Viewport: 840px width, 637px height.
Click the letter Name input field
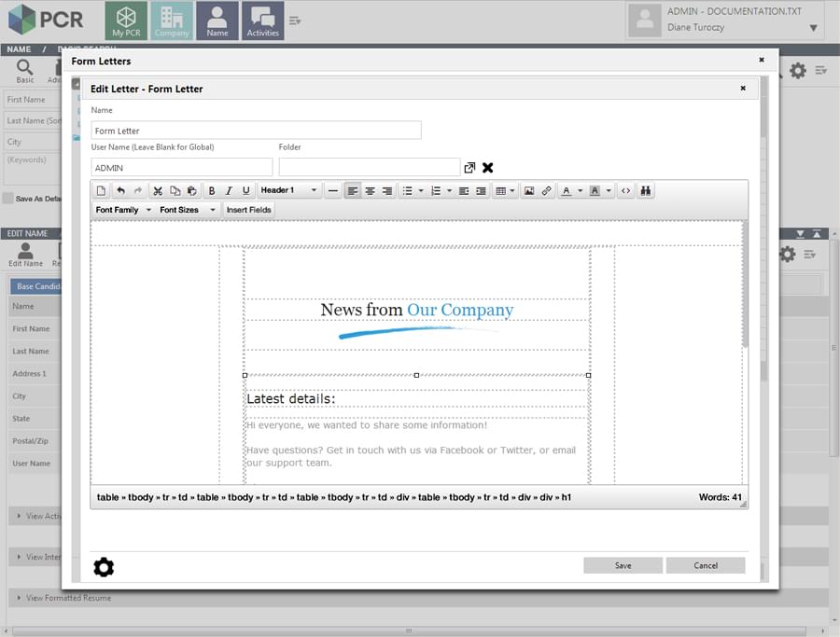tap(256, 131)
